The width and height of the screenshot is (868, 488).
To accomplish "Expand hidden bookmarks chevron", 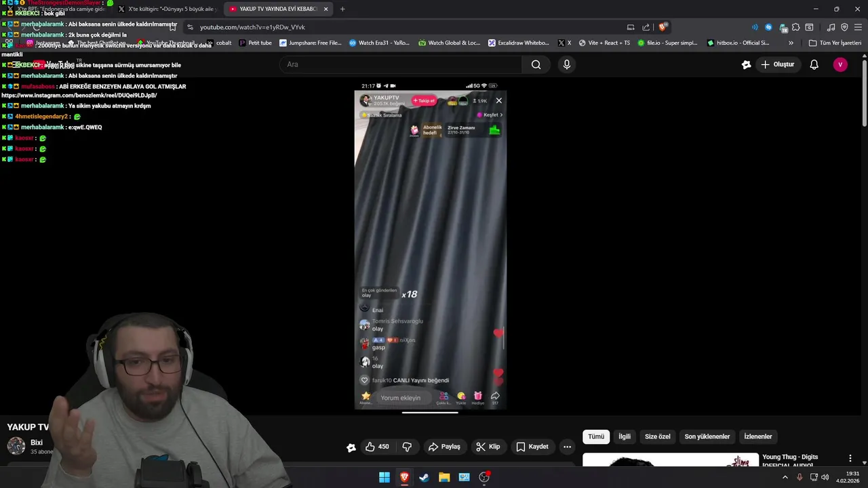I will pyautogui.click(x=791, y=43).
